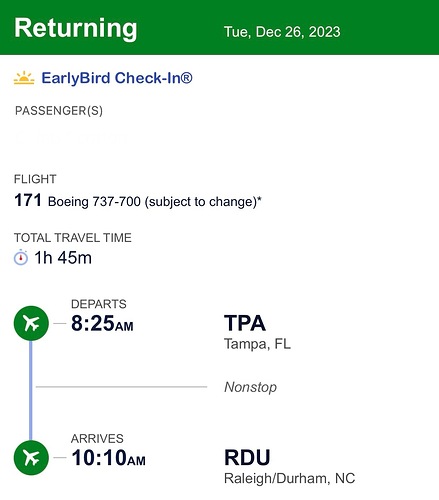439x500 pixels.
Task: Click the stopwatch travel time icon
Action: pyautogui.click(x=21, y=257)
